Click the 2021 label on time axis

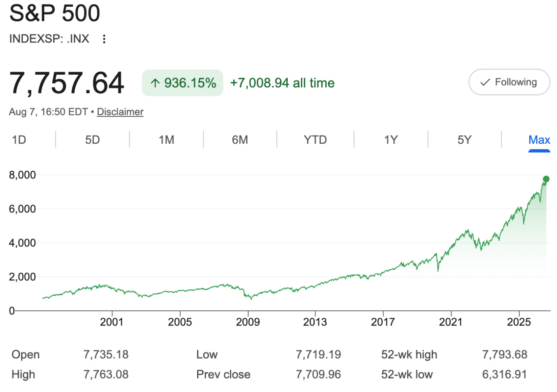tap(451, 322)
